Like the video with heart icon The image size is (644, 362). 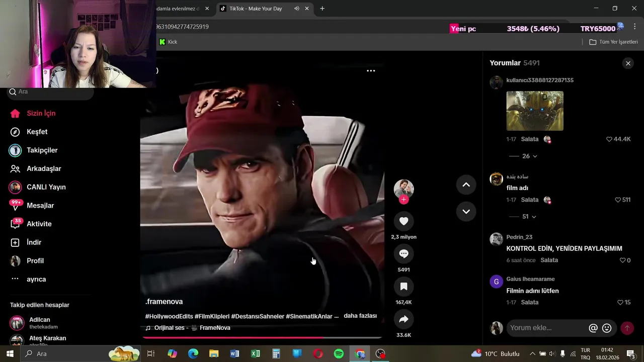404,221
